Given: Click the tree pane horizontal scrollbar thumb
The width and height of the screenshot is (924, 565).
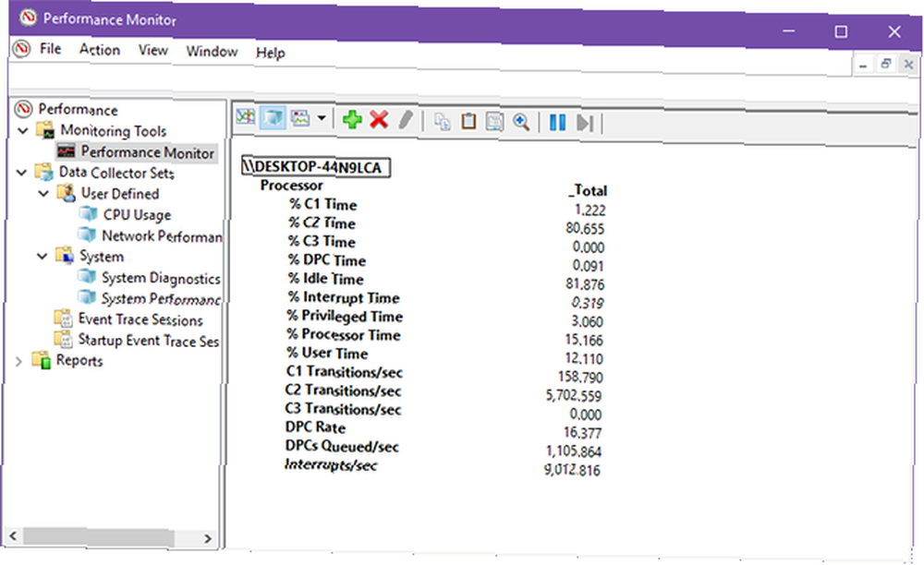Looking at the screenshot, I should click(x=99, y=536).
